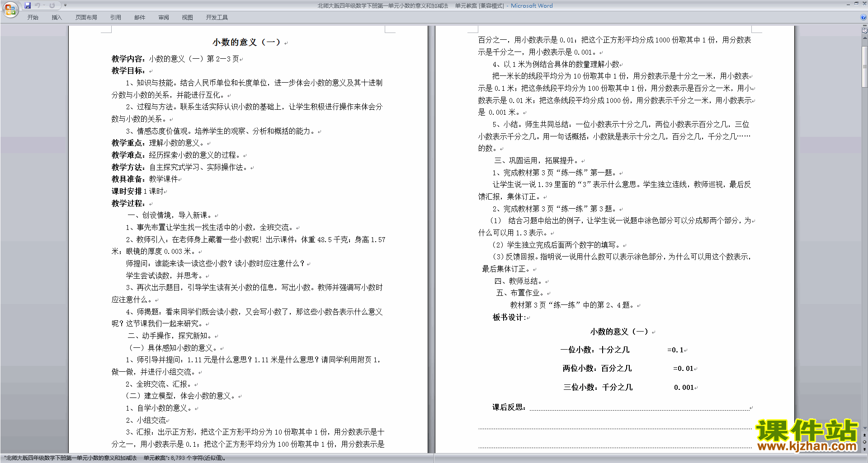868x463 pixels.
Task: Toggle the ruler icon above the scrollbar
Action: click(x=865, y=31)
